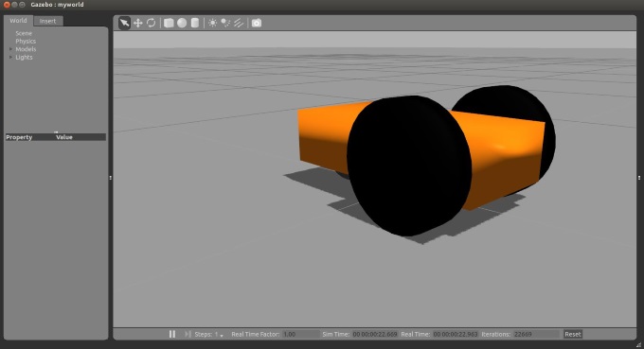Select the arrow selection mode tool
Viewport: 644px width, 349px height.
[x=124, y=23]
